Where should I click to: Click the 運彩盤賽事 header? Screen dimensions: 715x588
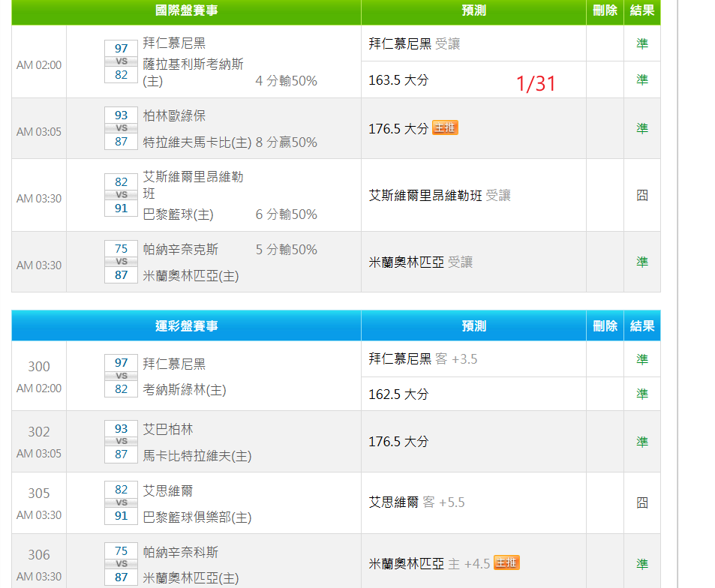[x=187, y=326]
